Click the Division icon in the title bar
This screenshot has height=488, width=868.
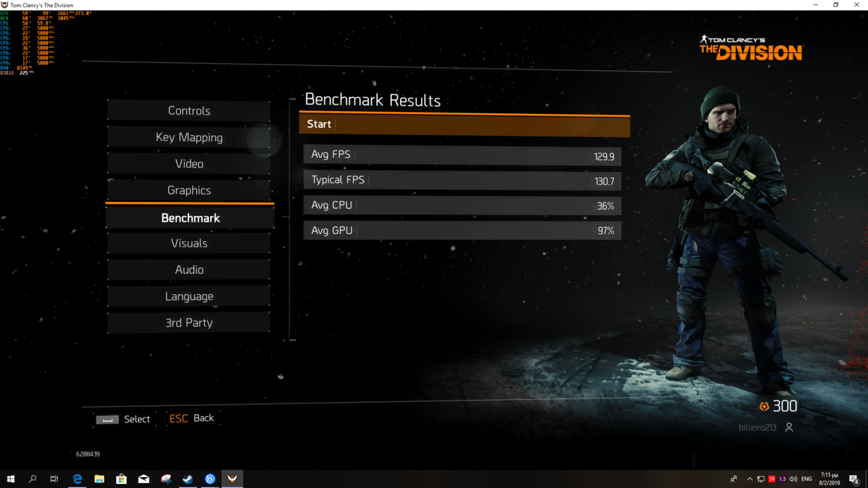click(x=5, y=5)
